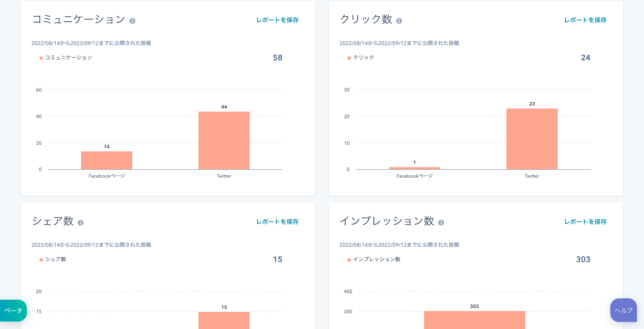Click Twitter axis label in クリック数 chart

[532, 176]
